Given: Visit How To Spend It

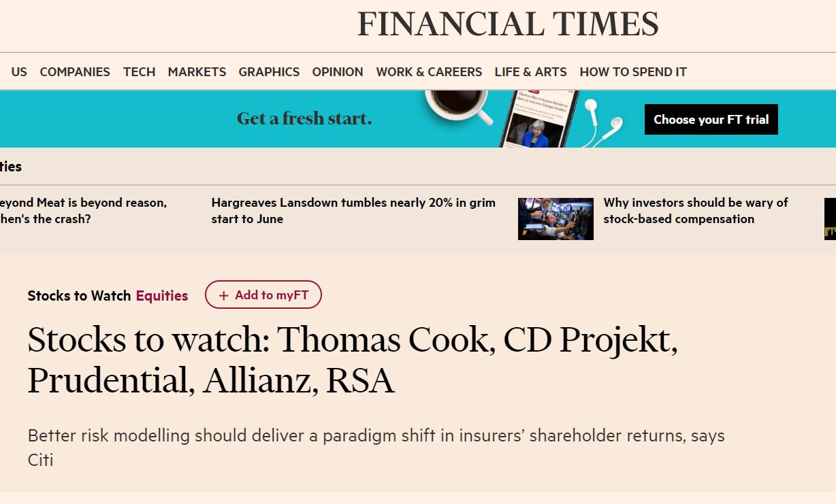Looking at the screenshot, I should pyautogui.click(x=633, y=71).
